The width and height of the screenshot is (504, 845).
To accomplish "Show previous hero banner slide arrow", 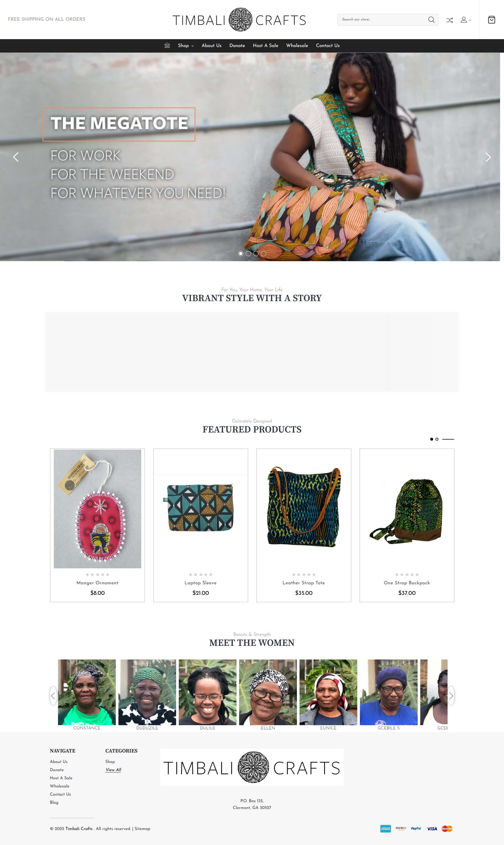I will (16, 157).
